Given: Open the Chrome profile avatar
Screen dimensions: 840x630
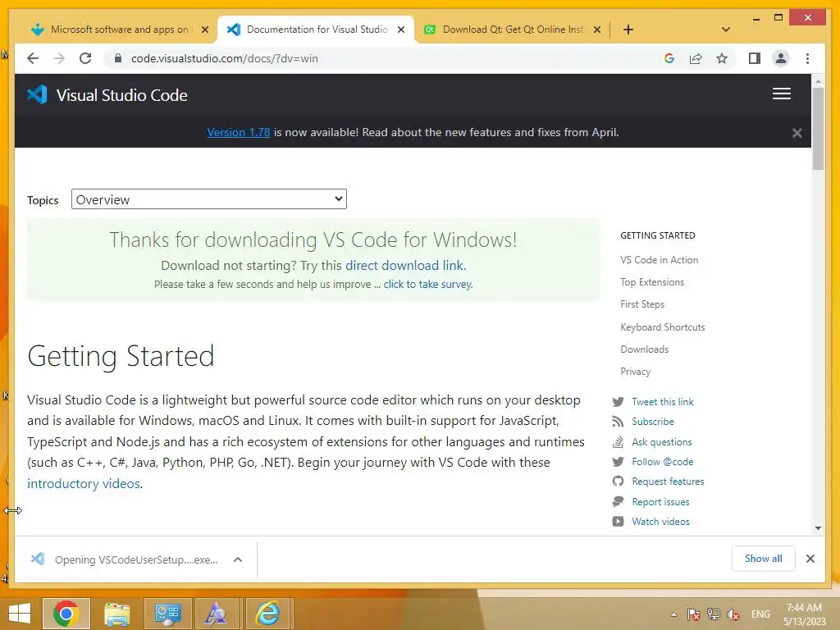Looking at the screenshot, I should tap(781, 58).
